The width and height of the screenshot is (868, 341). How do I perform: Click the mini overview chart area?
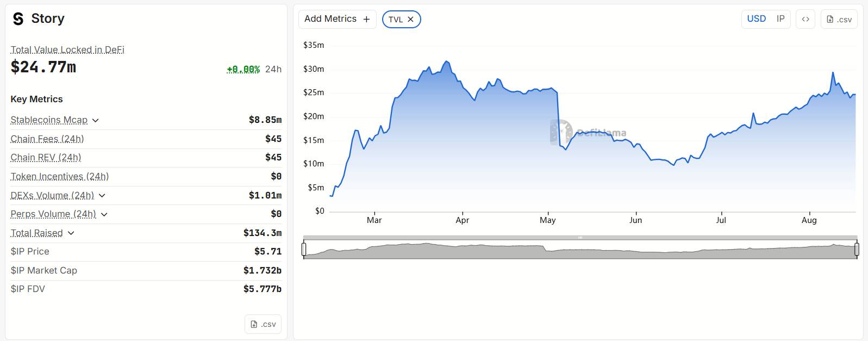click(x=580, y=249)
